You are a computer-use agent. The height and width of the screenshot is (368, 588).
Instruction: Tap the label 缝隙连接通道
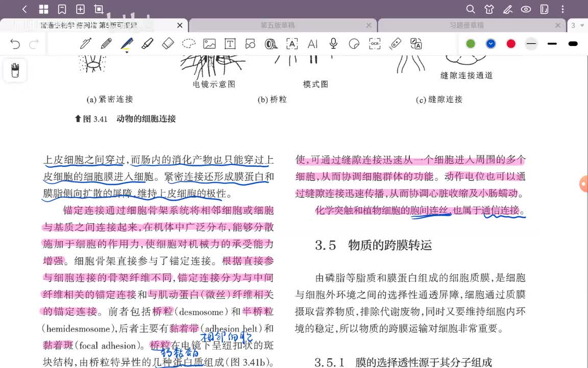coord(467,76)
